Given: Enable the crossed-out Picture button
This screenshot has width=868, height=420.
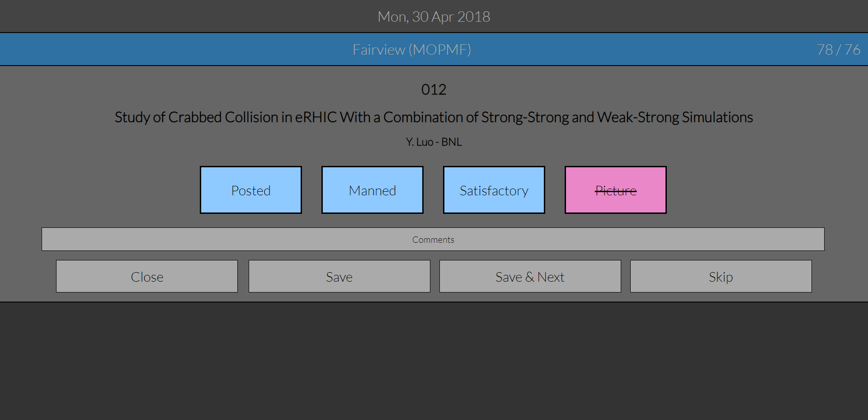Looking at the screenshot, I should tap(616, 190).
